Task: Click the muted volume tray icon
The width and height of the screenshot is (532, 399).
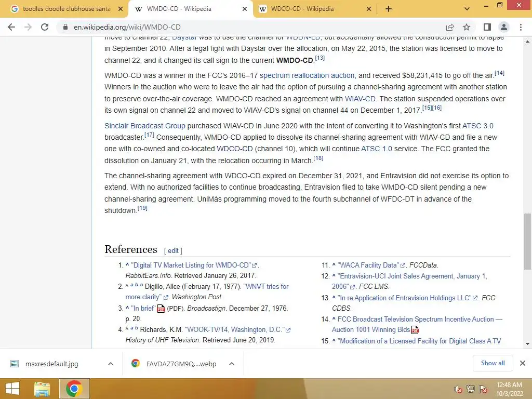Action: point(458,390)
